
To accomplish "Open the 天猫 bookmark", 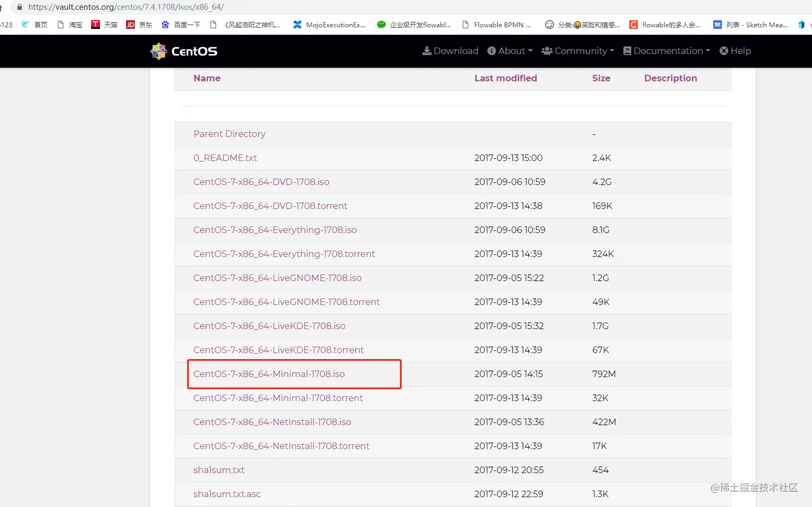I will (x=104, y=25).
